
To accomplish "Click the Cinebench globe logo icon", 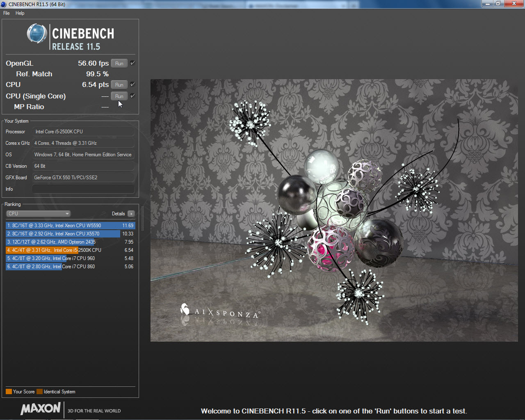I will (x=37, y=34).
